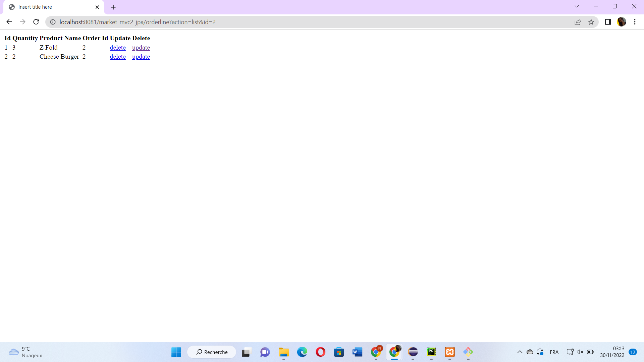Click delete link for Z Fold

(x=117, y=48)
